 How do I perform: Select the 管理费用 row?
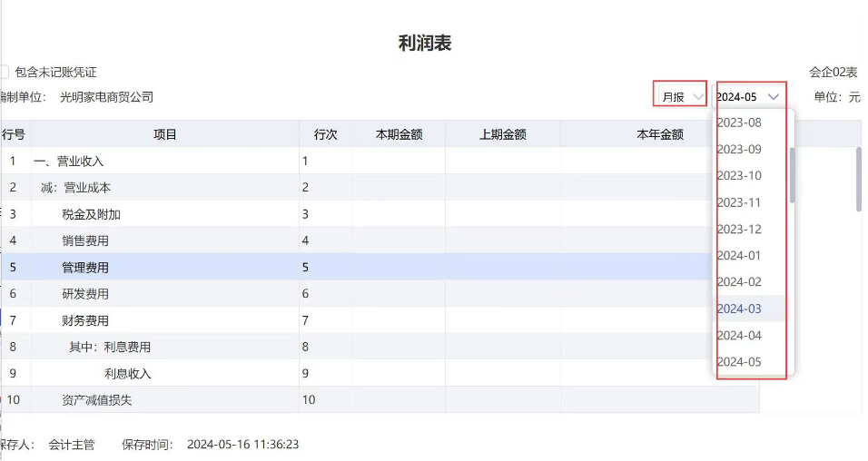pyautogui.click(x=85, y=268)
